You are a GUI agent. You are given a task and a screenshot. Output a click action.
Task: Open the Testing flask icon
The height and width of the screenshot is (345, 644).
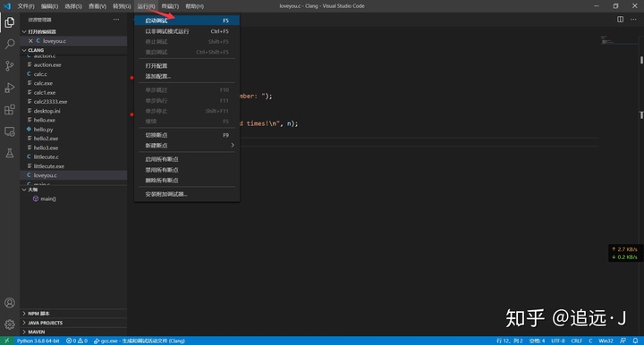click(10, 153)
